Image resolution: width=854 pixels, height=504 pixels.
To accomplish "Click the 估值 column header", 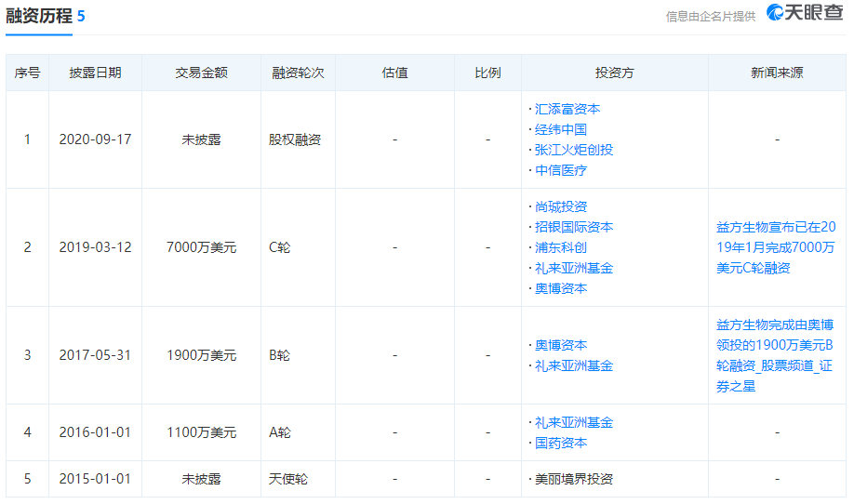I will tap(394, 73).
